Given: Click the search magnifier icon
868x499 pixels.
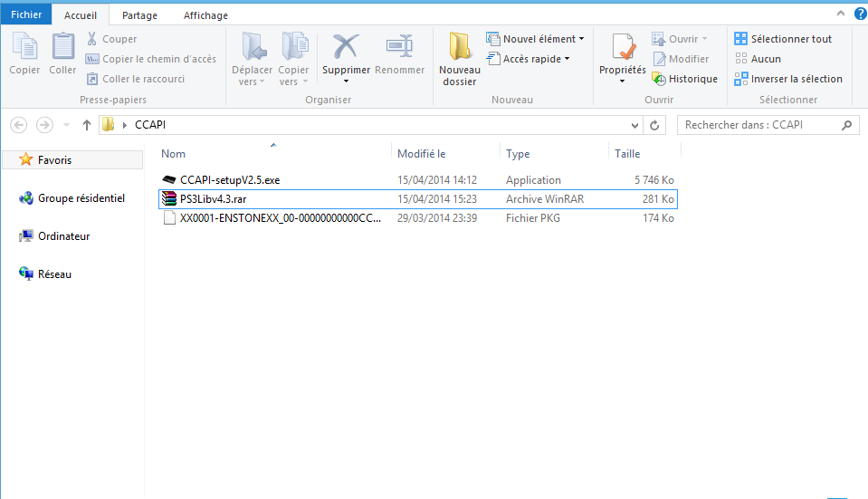Looking at the screenshot, I should pyautogui.click(x=846, y=125).
